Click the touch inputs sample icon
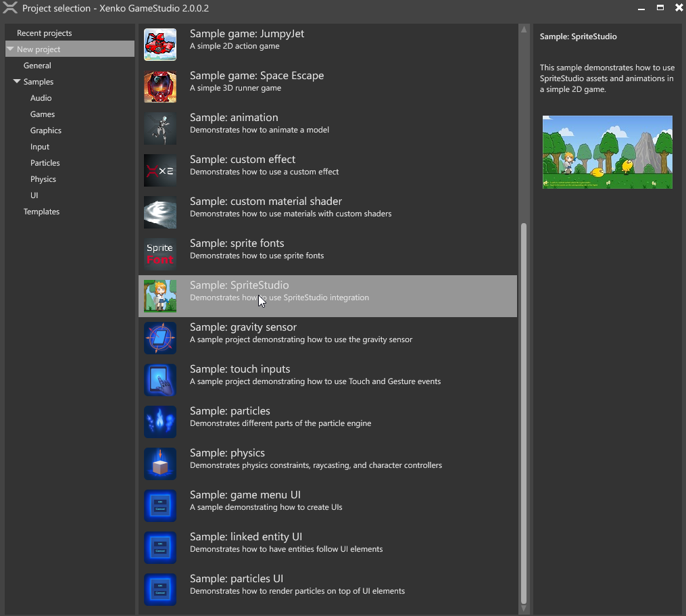 click(160, 380)
